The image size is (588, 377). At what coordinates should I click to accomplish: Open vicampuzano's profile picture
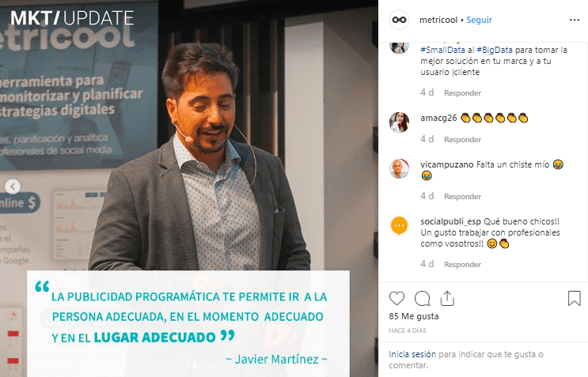[x=399, y=168]
